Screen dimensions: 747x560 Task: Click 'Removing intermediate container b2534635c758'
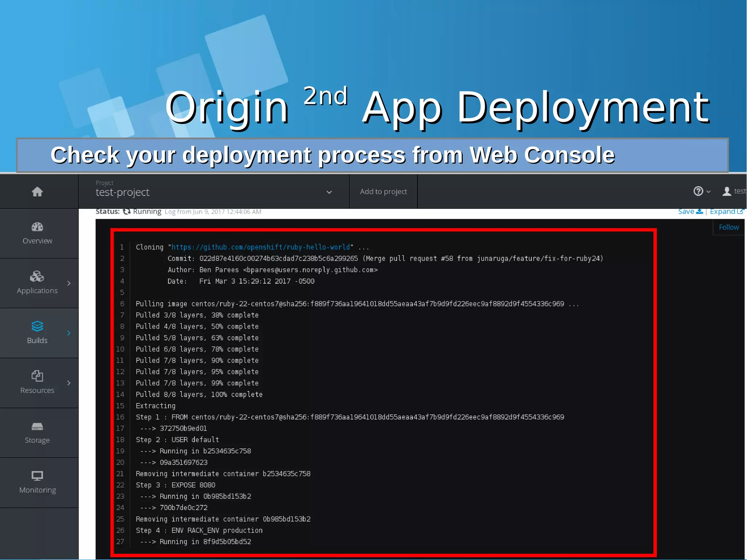click(223, 474)
